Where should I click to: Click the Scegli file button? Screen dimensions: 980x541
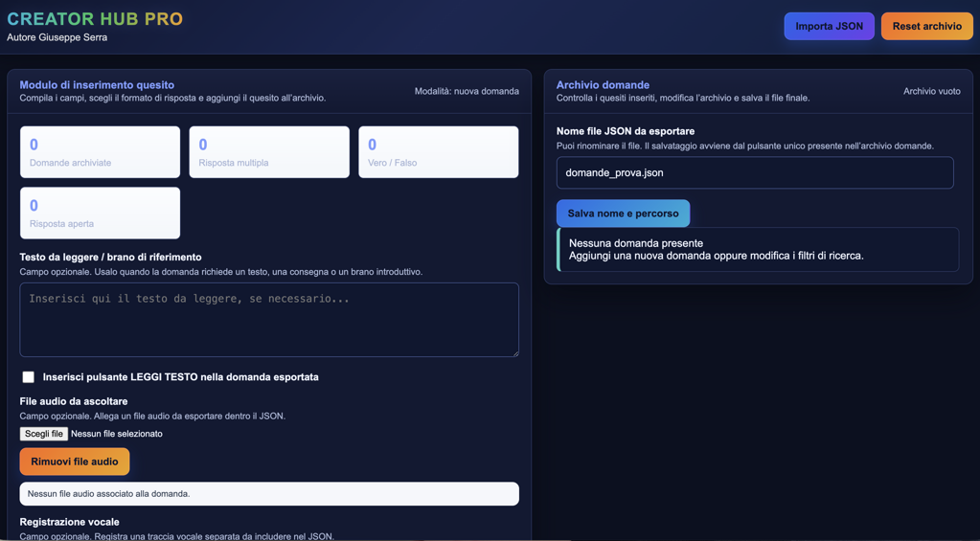click(x=44, y=434)
